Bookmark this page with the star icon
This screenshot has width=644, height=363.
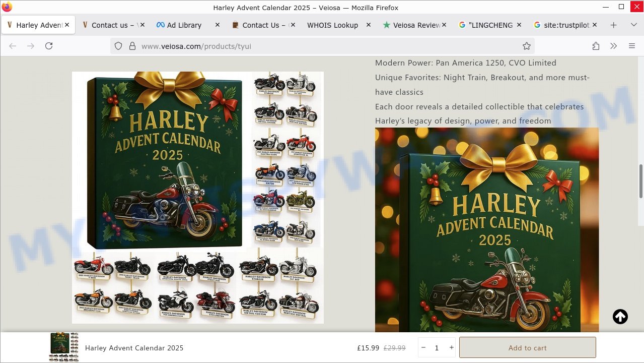[x=526, y=46]
